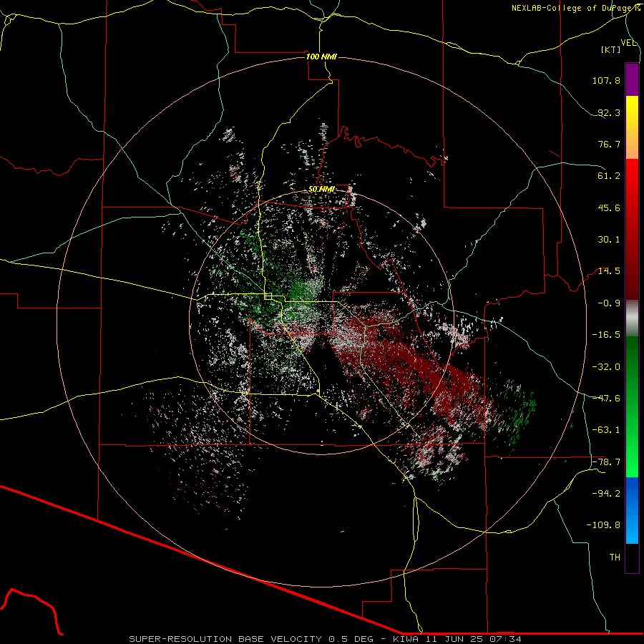The image size is (644, 644).
Task: Click the product title caption at the bottom
Action: (326, 639)
